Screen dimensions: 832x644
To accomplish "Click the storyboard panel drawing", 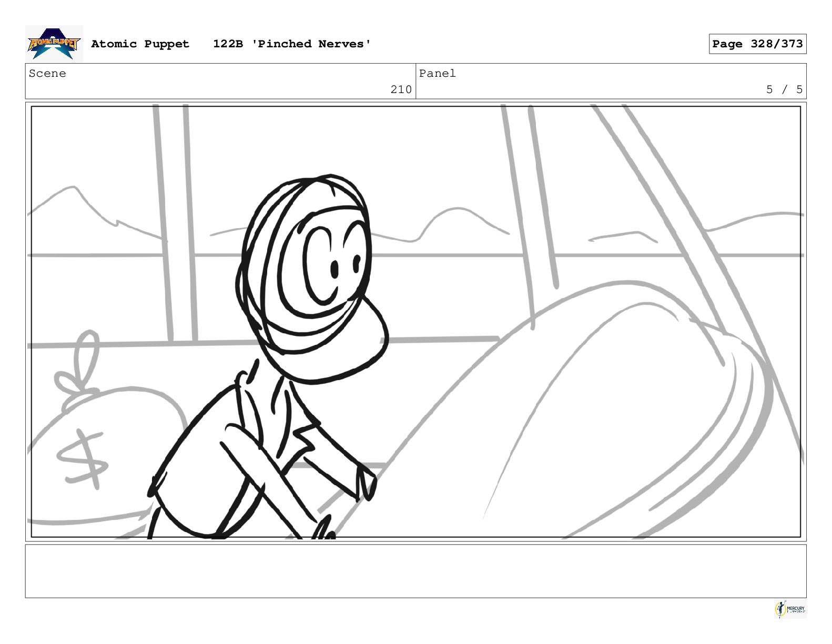I will pos(415,322).
